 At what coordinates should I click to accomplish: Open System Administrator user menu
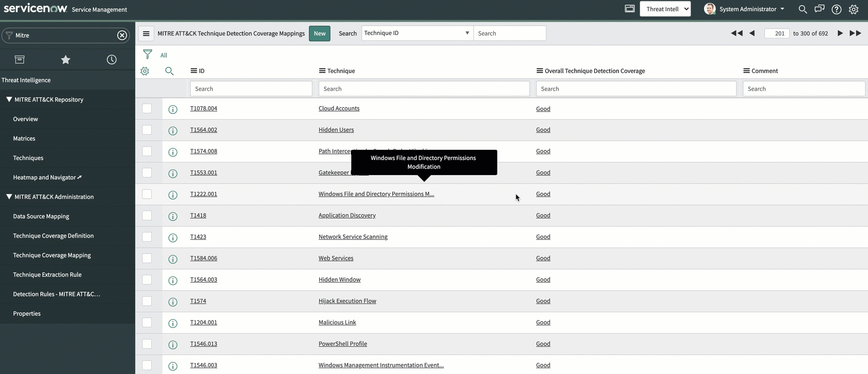(x=744, y=9)
